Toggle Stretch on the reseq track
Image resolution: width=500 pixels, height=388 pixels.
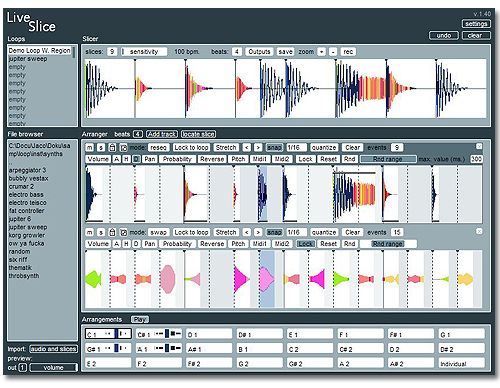(226, 148)
